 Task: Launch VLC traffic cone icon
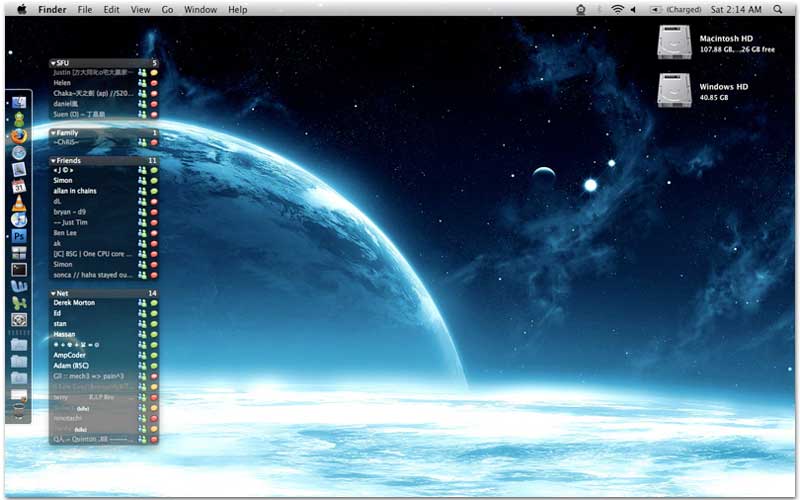(19, 203)
